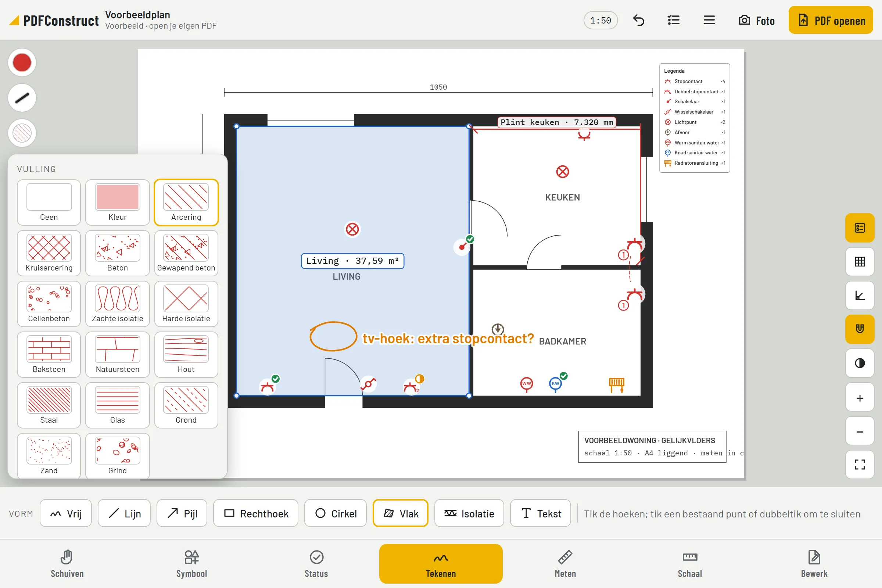Viewport: 882px width, 588px height.
Task: Zoom in with the plus button
Action: (x=860, y=398)
